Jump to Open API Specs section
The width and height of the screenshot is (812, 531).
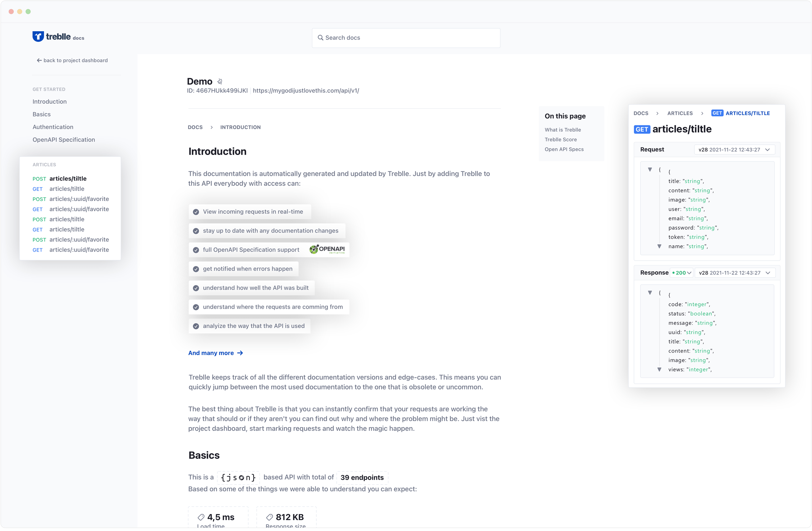[564, 149]
